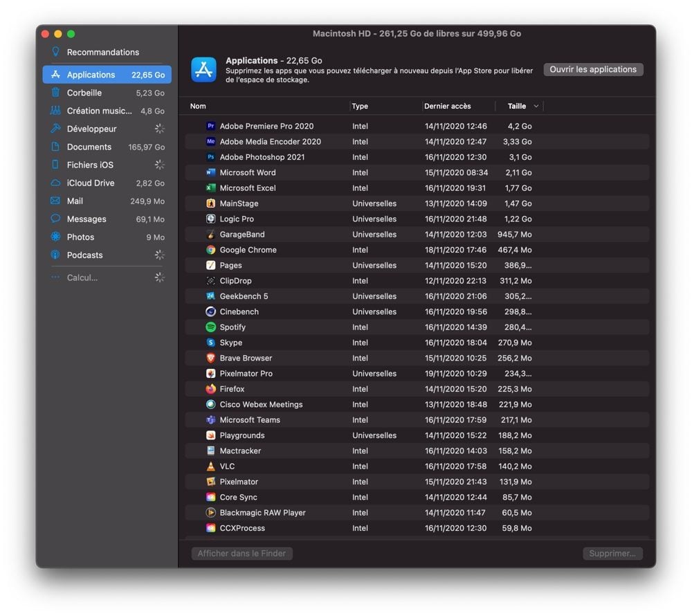The height and width of the screenshot is (616, 692).
Task: Click the Firefox app icon
Action: point(210,389)
